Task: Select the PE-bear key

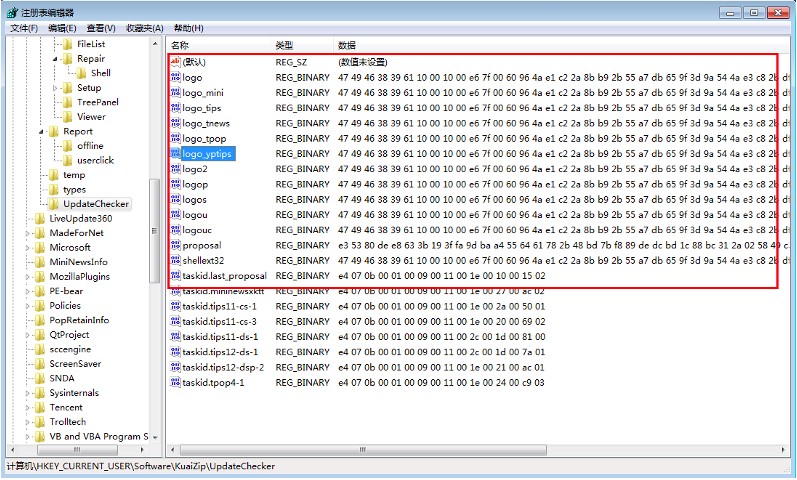Action: pyautogui.click(x=66, y=291)
